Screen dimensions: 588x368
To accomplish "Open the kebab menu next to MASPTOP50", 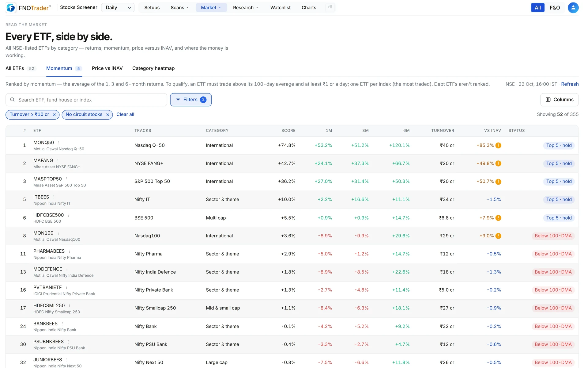I will point(66,179).
